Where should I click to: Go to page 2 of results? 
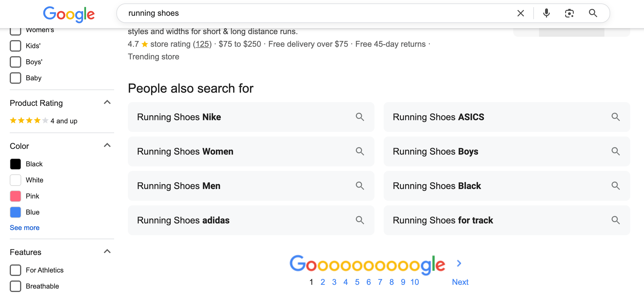point(323,282)
